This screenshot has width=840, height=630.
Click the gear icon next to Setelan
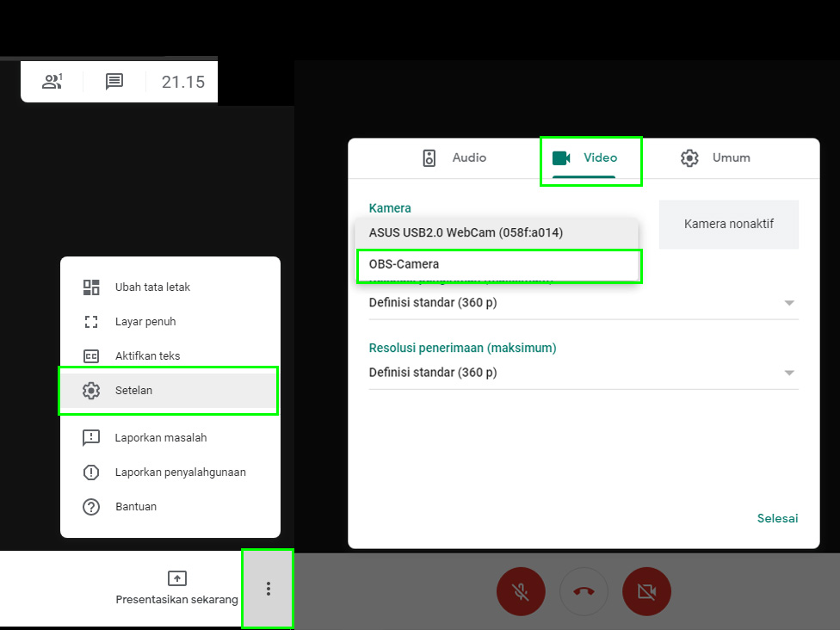[91, 391]
